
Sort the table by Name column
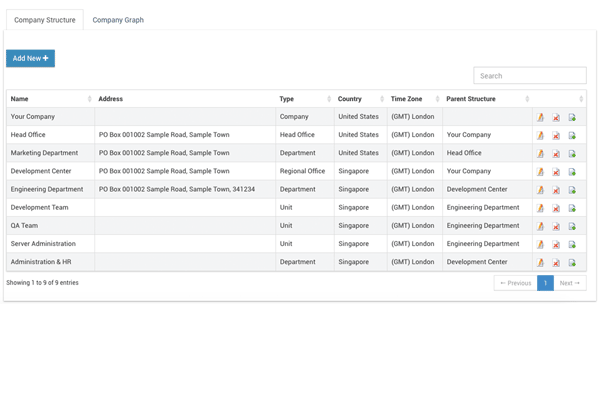(50, 99)
